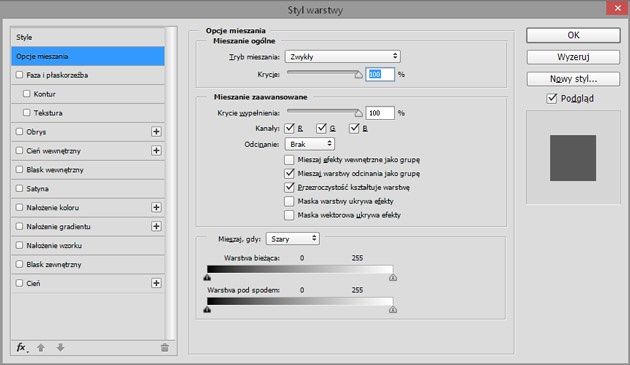Open the Odcinanie dropdown
The height and width of the screenshot is (365, 630).
pos(310,144)
